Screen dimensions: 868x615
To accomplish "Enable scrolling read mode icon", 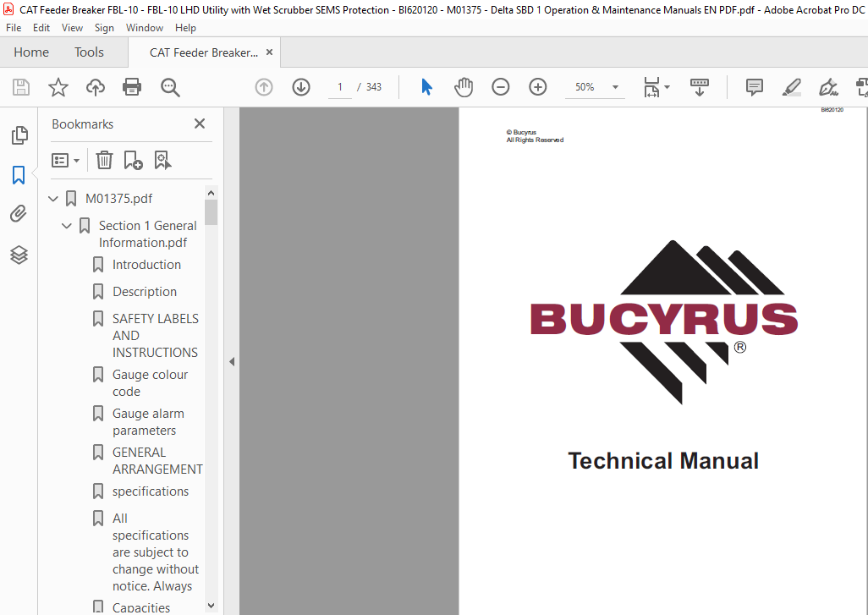I will coord(699,87).
